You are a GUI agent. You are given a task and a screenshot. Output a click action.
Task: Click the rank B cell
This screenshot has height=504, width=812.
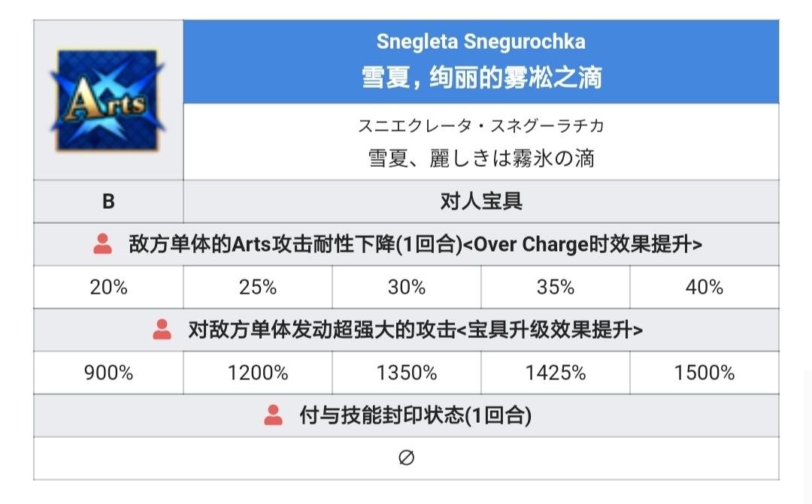pyautogui.click(x=108, y=201)
